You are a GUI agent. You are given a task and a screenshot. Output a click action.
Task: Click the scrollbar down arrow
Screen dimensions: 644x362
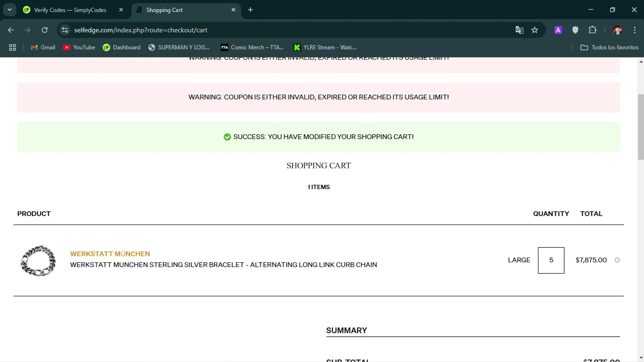pyautogui.click(x=641, y=357)
